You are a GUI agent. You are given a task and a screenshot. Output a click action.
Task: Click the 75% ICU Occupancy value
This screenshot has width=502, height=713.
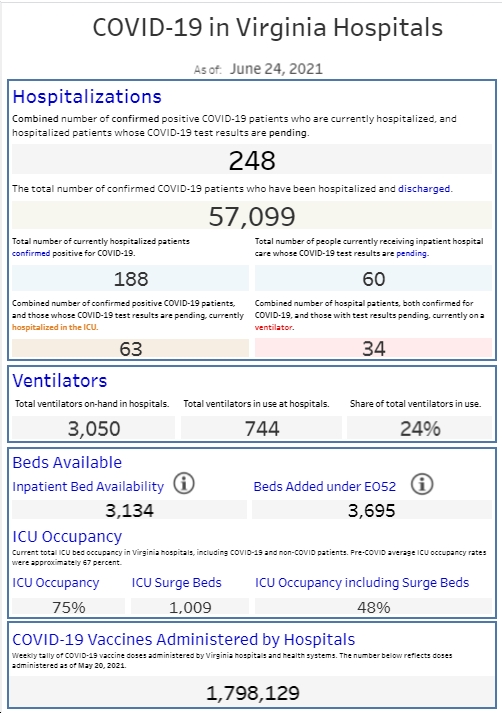point(69,607)
